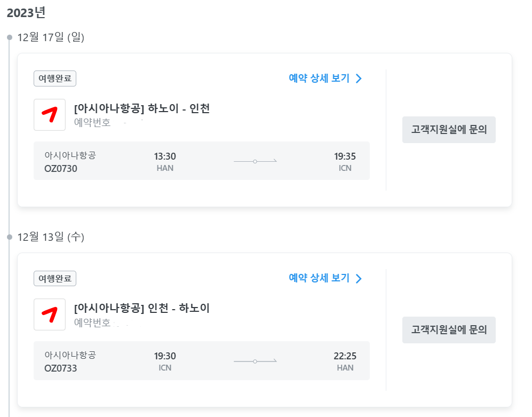Select title [아시아나항공] 인천 - 하노이

(x=142, y=308)
